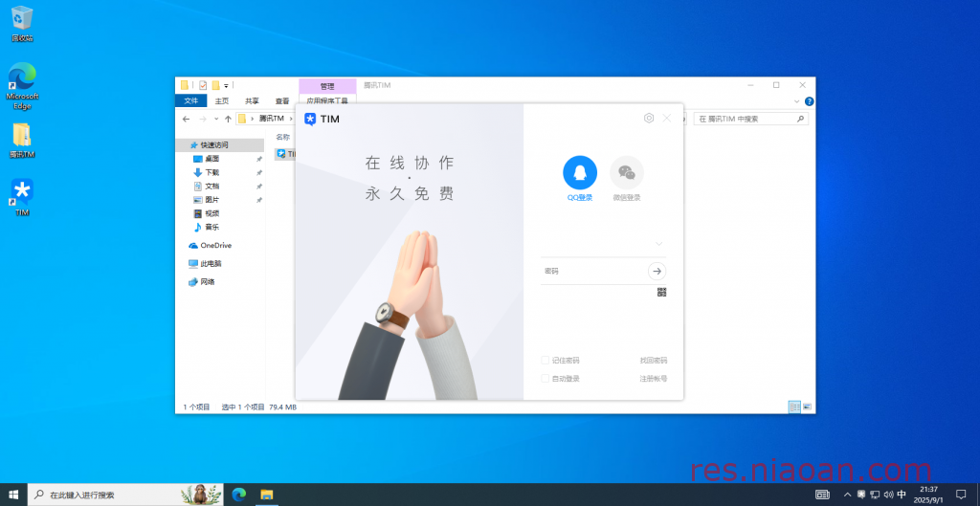The width and height of the screenshot is (980, 506).
Task: Switch input method 中 indicator
Action: click(x=902, y=495)
